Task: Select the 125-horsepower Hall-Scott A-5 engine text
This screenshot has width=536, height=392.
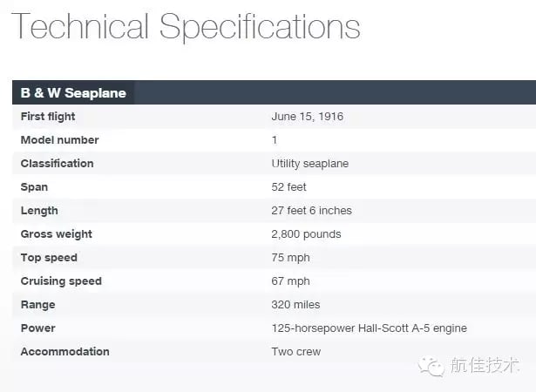Action: click(370, 328)
